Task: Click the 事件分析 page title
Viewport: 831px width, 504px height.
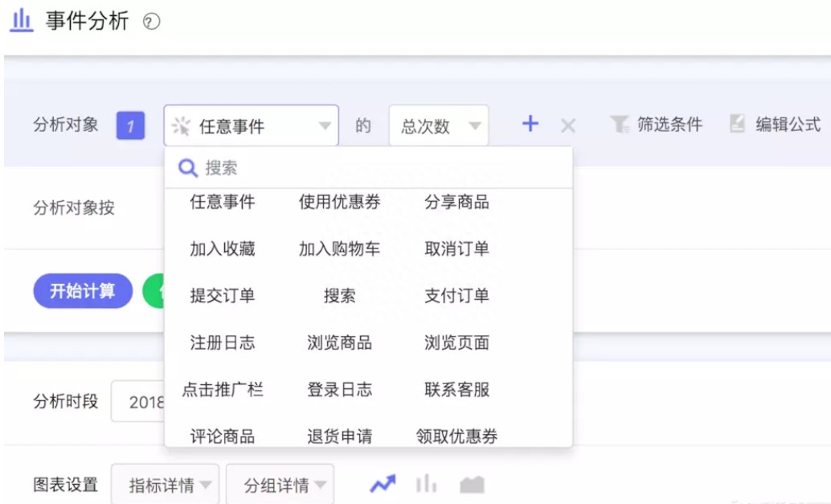Action: (x=87, y=21)
